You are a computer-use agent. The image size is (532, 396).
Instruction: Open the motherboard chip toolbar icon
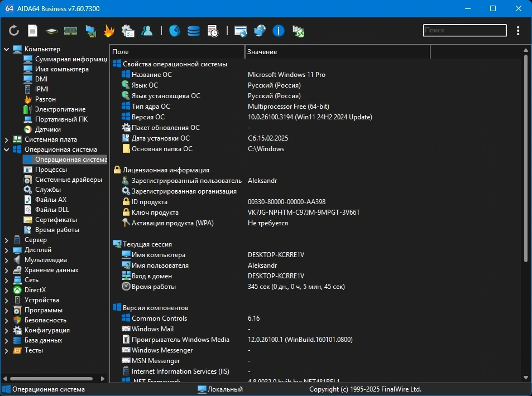pos(51,31)
